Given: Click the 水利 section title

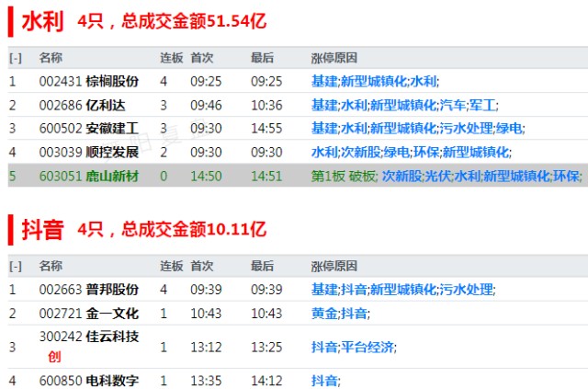Looking at the screenshot, I should click(x=42, y=21).
